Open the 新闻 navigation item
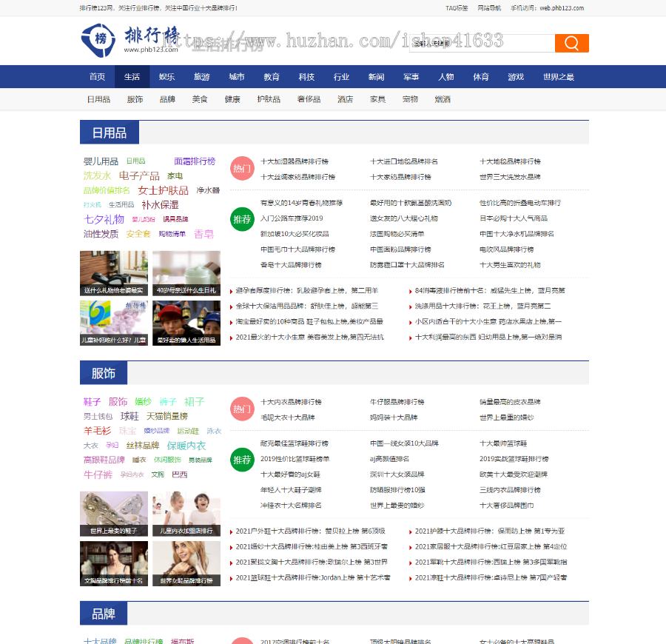Viewport: 666px width, 644px height. 377,77
